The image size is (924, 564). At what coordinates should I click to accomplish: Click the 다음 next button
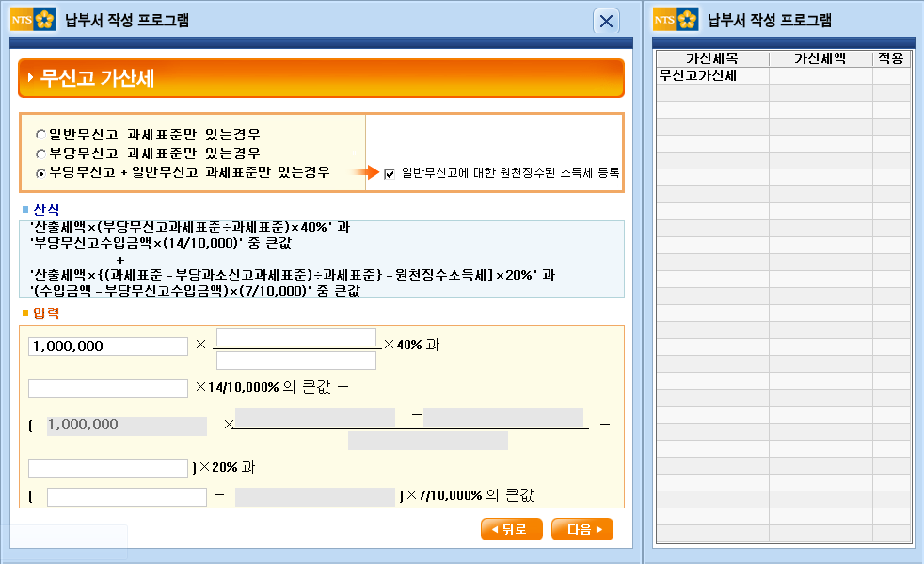point(582,529)
